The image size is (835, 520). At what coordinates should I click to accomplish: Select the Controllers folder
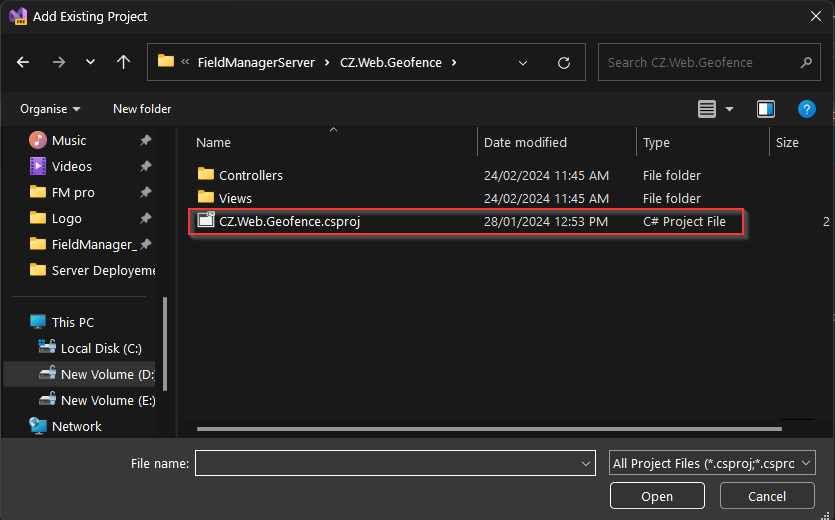pos(251,176)
